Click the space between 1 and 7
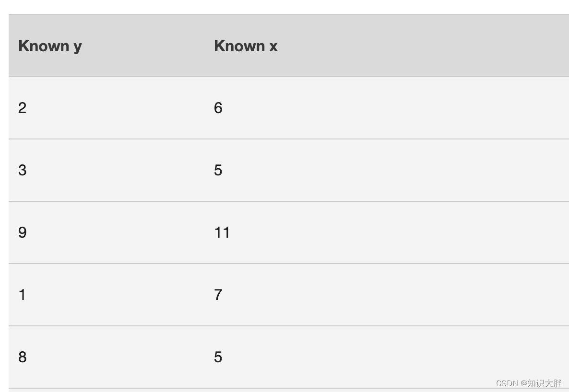Screen dimensions: 569x392 pyautogui.click(x=120, y=295)
